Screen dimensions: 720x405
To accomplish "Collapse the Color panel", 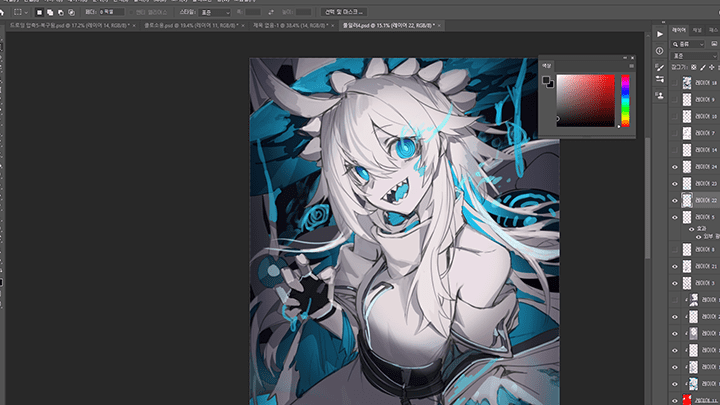I will coord(625,58).
